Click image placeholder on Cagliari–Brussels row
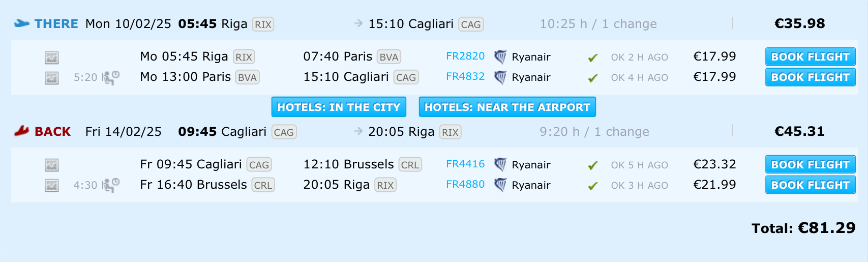 [x=51, y=165]
